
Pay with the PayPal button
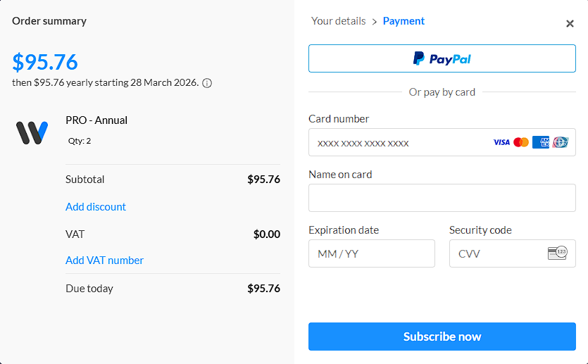coord(442,59)
